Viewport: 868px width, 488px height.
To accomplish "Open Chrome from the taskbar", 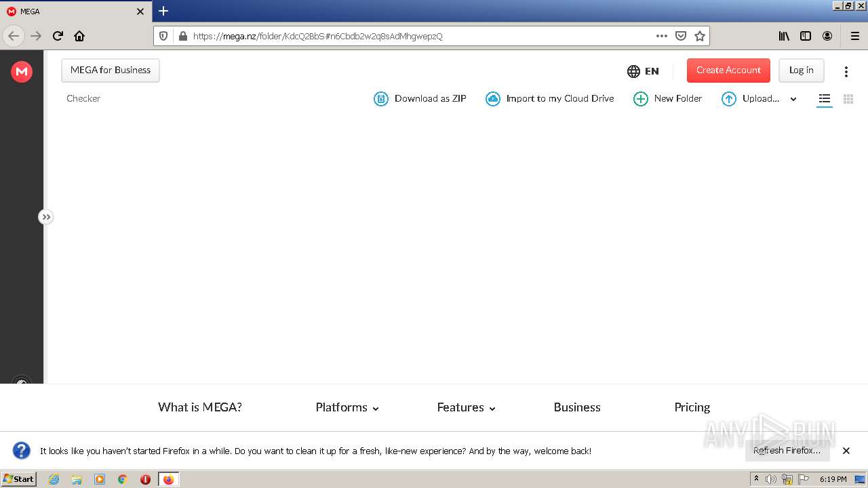I will [123, 479].
